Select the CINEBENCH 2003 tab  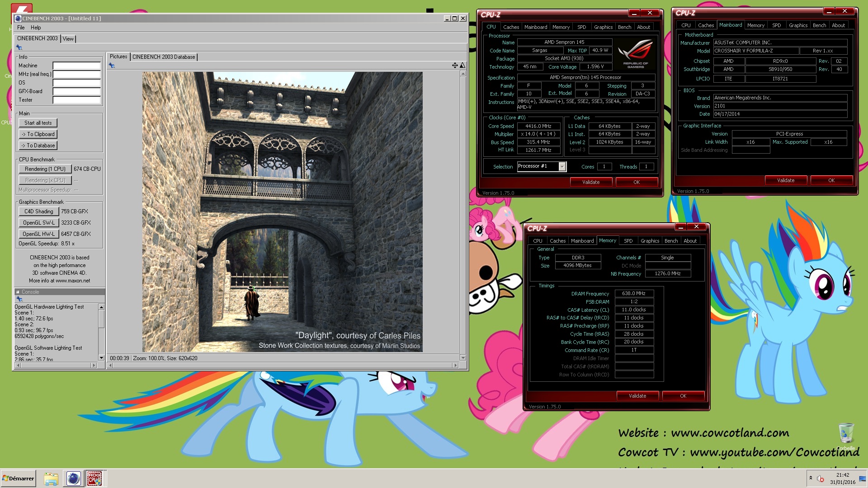(38, 38)
